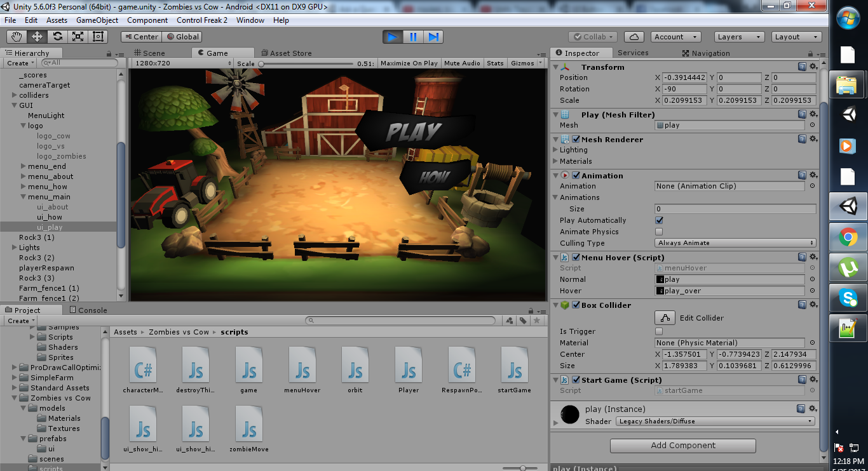
Task: Open the Layout dropdown
Action: point(795,37)
